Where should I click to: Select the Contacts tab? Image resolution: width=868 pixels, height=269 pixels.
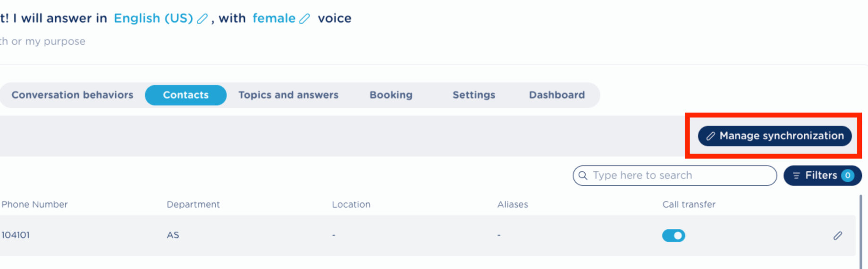coord(185,95)
